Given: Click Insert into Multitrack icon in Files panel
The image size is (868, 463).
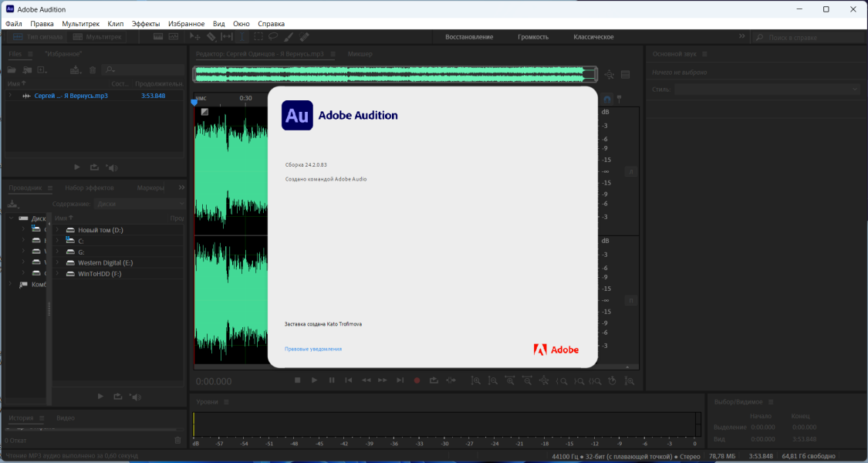Looking at the screenshot, I should pos(76,69).
